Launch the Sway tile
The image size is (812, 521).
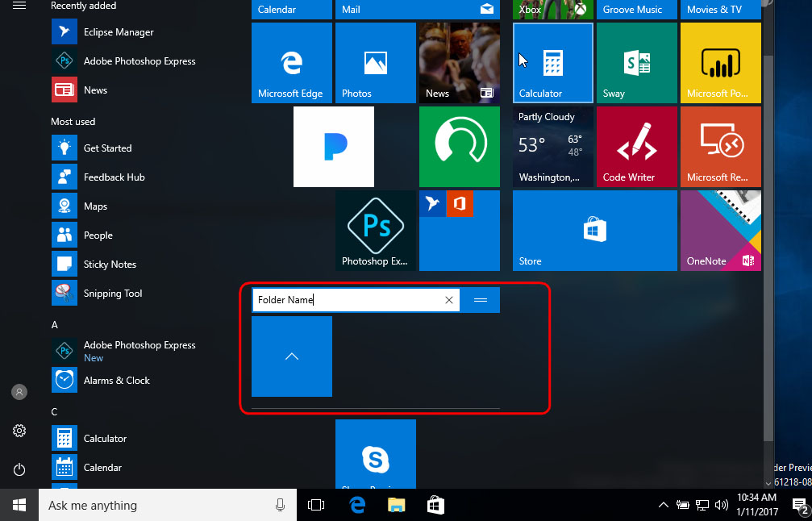[x=637, y=63]
